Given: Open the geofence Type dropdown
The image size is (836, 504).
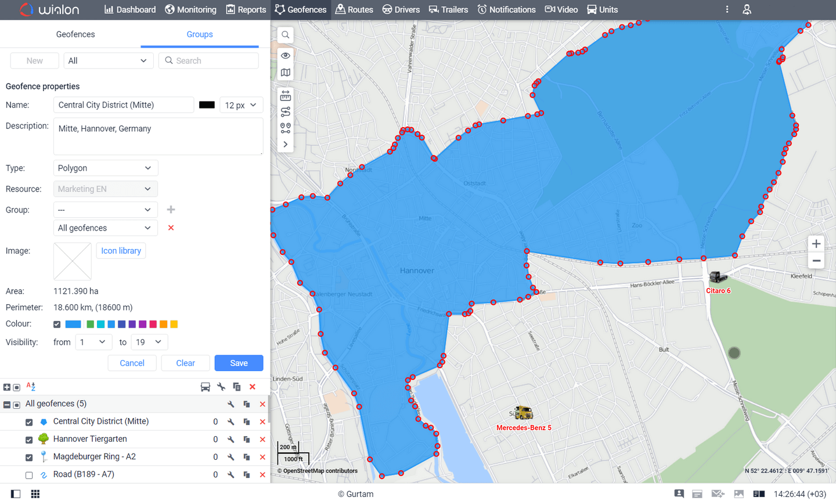Looking at the screenshot, I should pyautogui.click(x=105, y=168).
